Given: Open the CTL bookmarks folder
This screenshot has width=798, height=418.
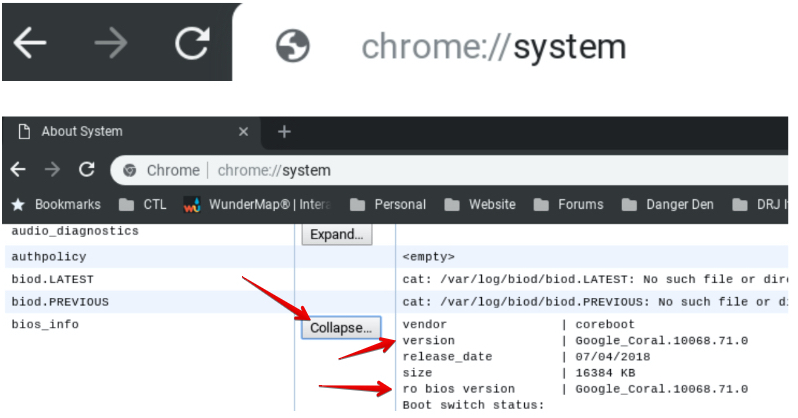Looking at the screenshot, I should pos(142,205).
